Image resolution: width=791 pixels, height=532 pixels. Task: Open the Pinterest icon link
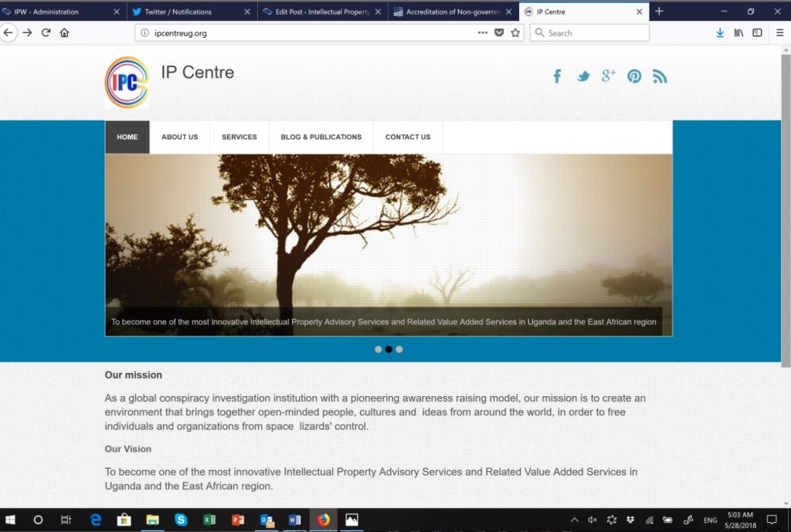point(634,76)
